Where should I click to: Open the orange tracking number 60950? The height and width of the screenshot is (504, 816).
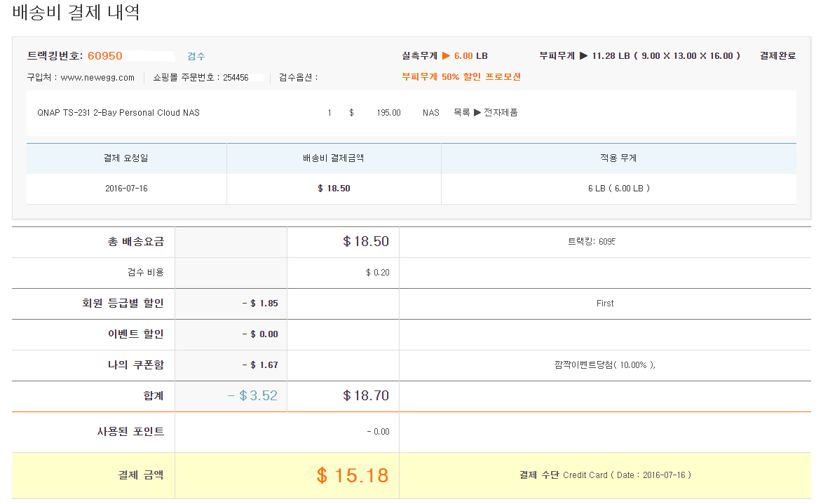(x=105, y=56)
